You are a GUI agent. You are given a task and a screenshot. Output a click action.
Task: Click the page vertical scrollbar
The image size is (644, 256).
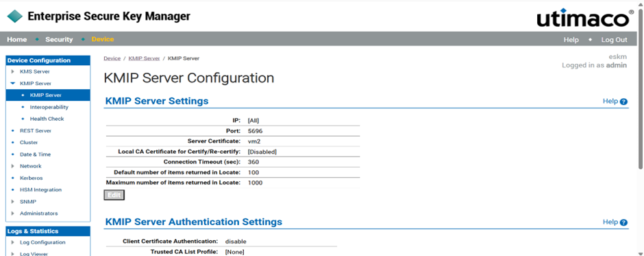click(641, 89)
